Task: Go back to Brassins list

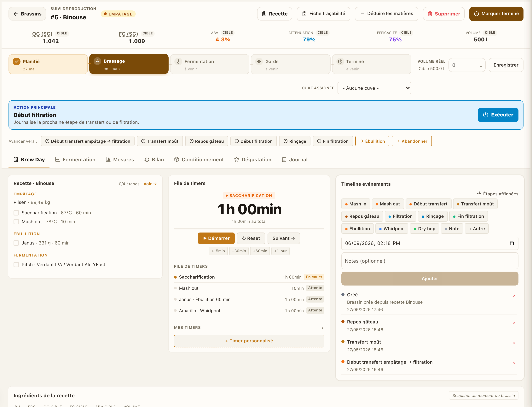Action: (x=27, y=14)
